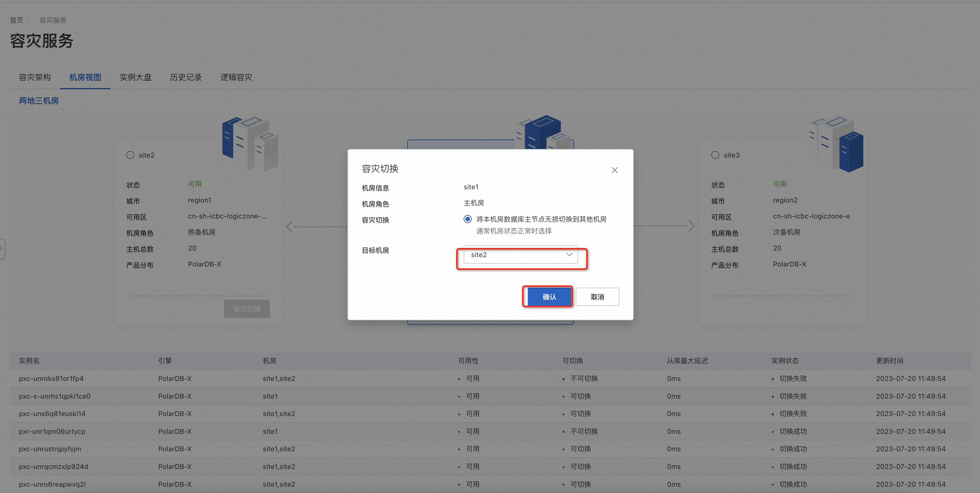This screenshot has width=980, height=493.
Task: Click left arrow between site2 and center
Action: click(x=290, y=226)
